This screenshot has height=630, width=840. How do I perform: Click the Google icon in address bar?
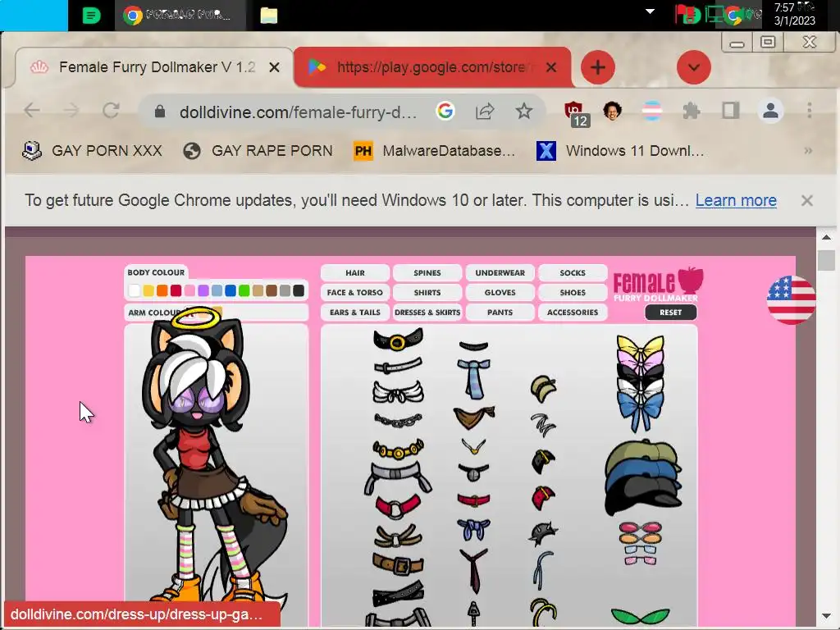(x=445, y=111)
